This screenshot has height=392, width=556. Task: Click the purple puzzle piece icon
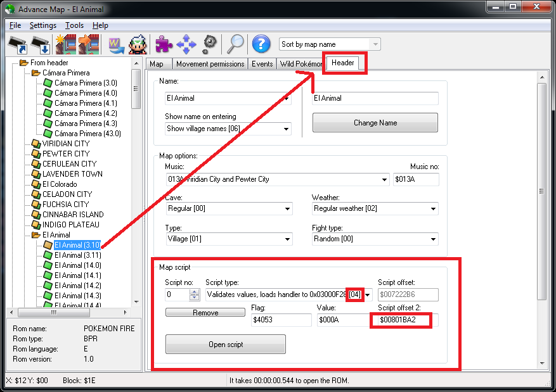(x=164, y=44)
